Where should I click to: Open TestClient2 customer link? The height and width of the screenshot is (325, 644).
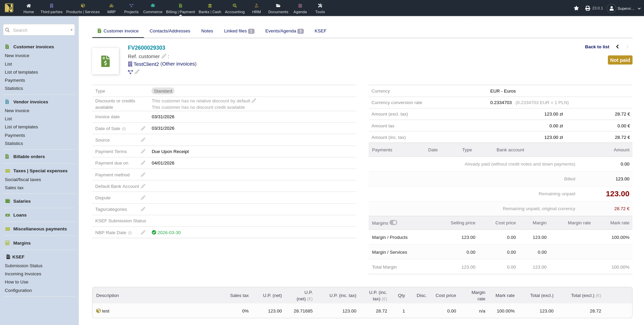pos(146,64)
